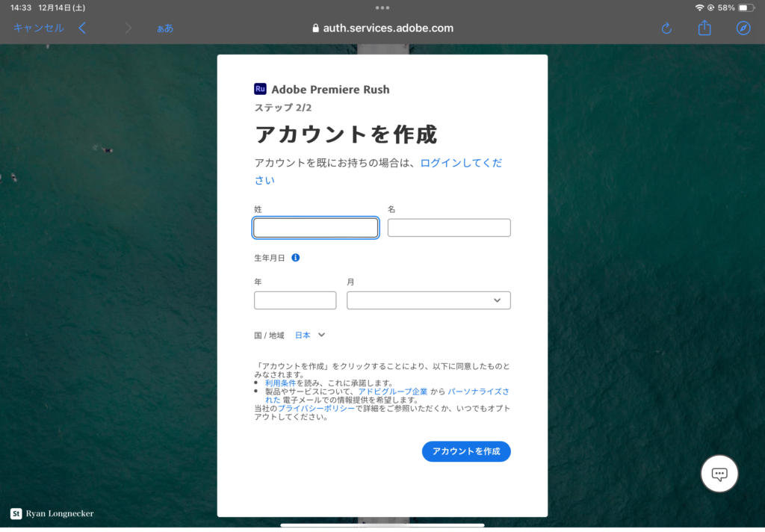Tap the lock icon beside the URL
Viewport: 765px width, 532px height.
316,28
